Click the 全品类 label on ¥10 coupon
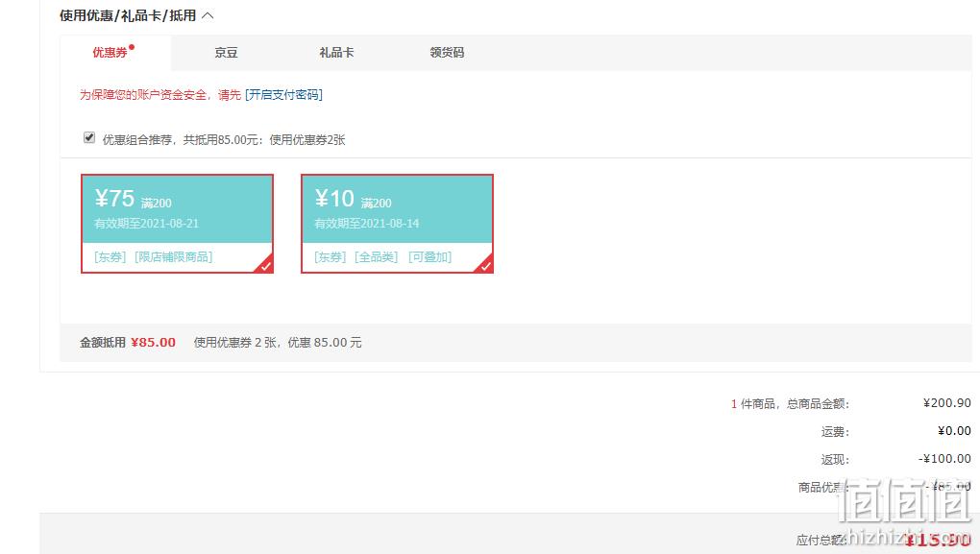The width and height of the screenshot is (980, 554). pos(377,256)
